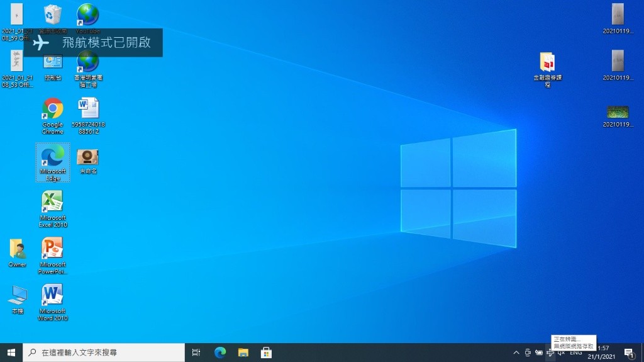Select the Word document 5958724018 885612
Viewport: 644px width, 362px height.
88,116
